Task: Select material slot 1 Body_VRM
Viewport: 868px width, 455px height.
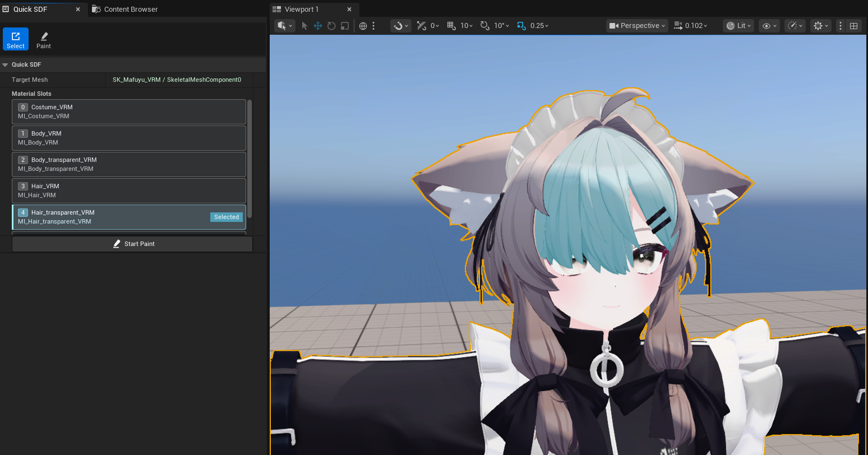Action: (129, 138)
